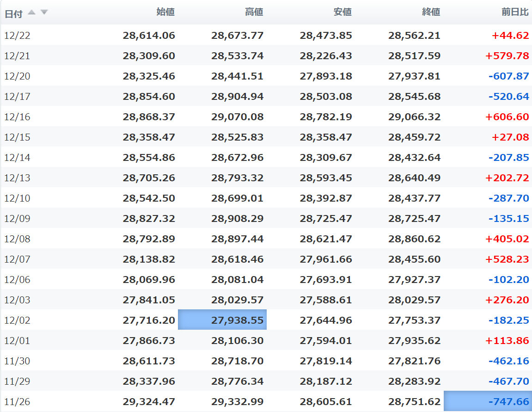Click the 日付 column header
Viewport: 532px width, 412px height.
point(13,14)
